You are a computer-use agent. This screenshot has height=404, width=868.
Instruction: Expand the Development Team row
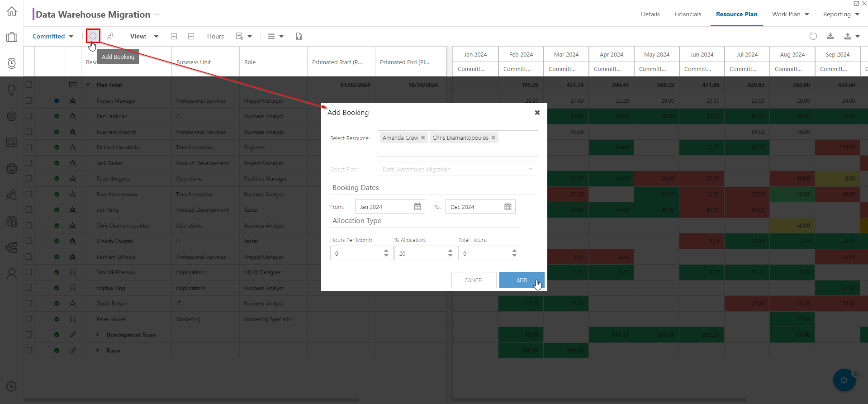point(98,335)
